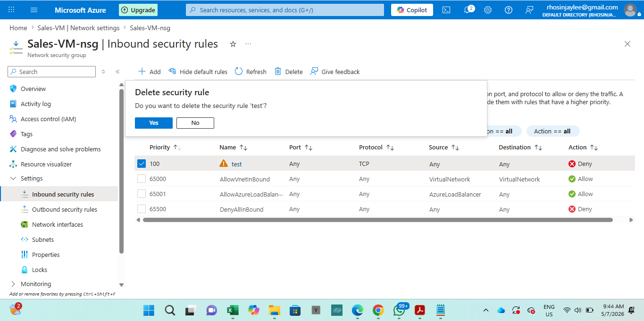Click Allow icon for AllowVnetInBound row

[x=572, y=179]
